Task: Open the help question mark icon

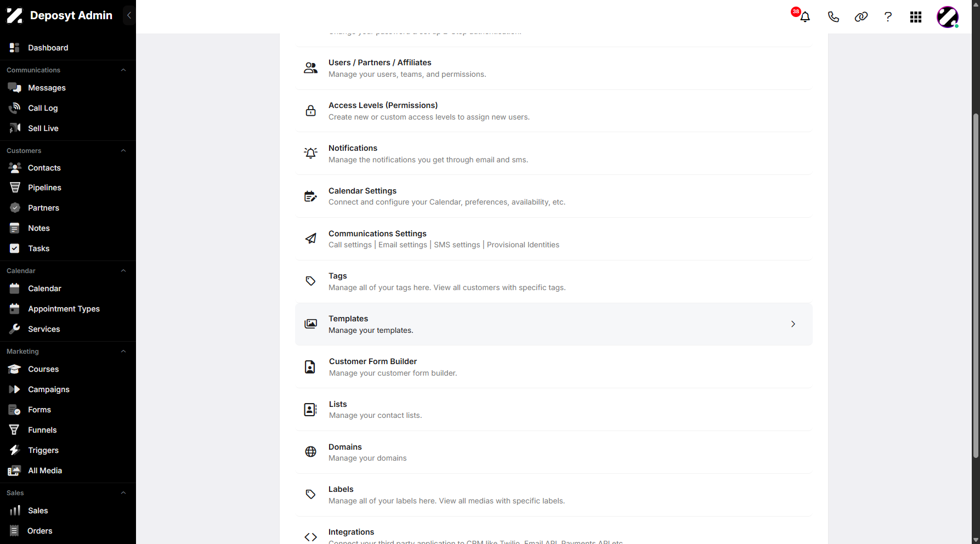Action: click(888, 17)
